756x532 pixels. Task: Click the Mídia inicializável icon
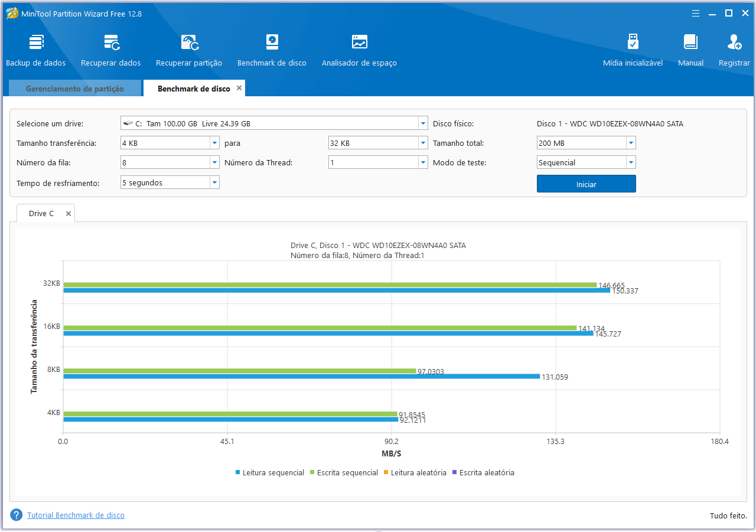(x=633, y=43)
